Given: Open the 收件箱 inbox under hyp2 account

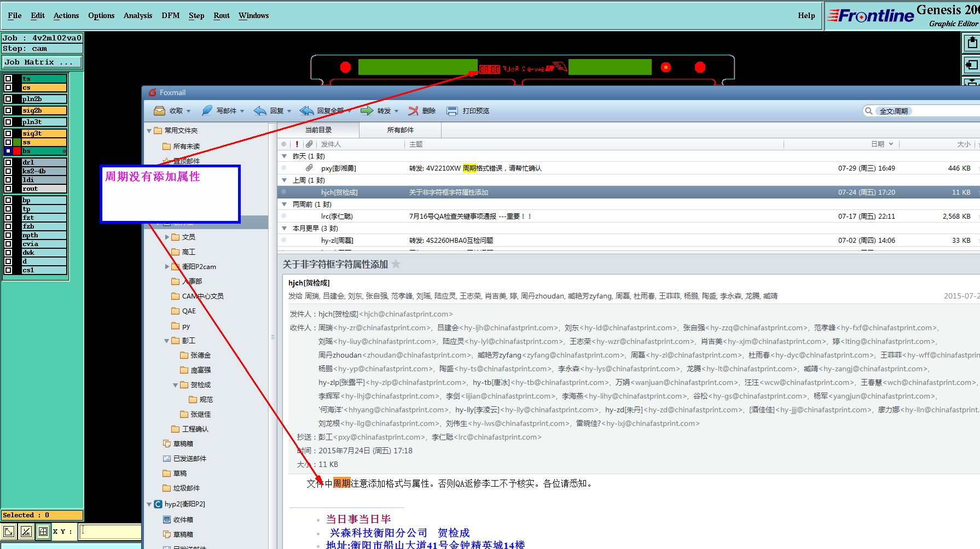Looking at the screenshot, I should tap(178, 519).
